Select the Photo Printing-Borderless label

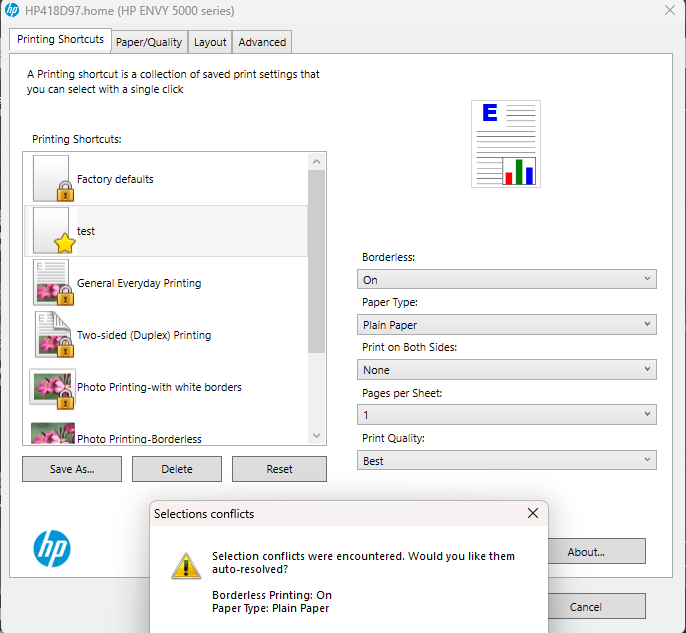(139, 439)
